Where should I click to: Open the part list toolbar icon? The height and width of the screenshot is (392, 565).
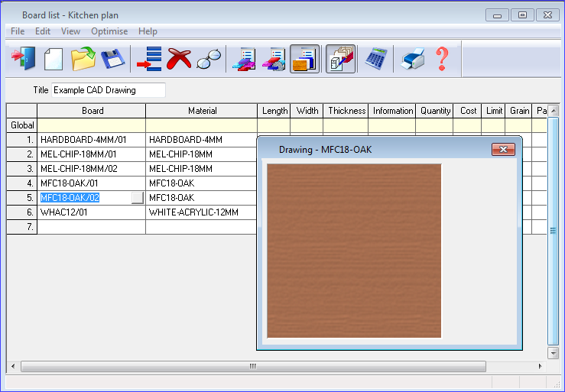[x=245, y=59]
